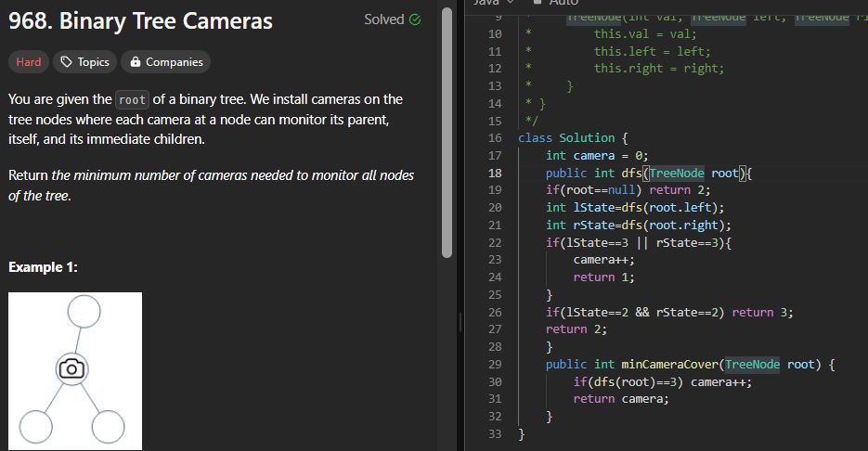868x451 pixels.
Task: Click line number 18 in the gutter
Action: click(495, 174)
